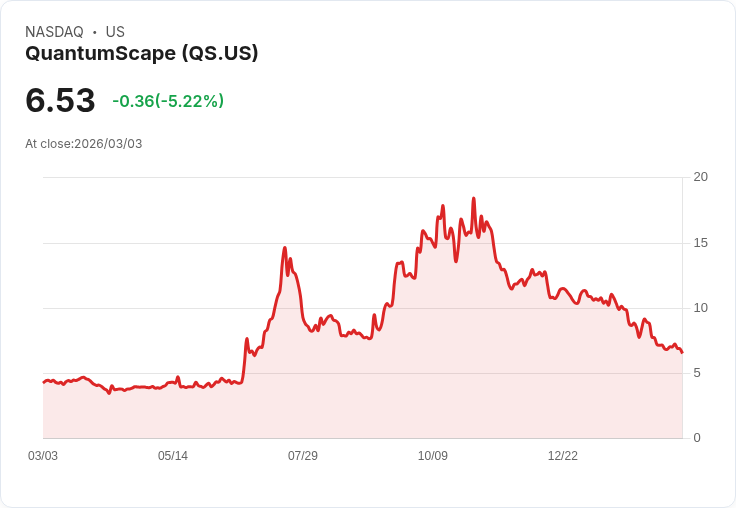Click the current price 6.53

pyautogui.click(x=60, y=100)
